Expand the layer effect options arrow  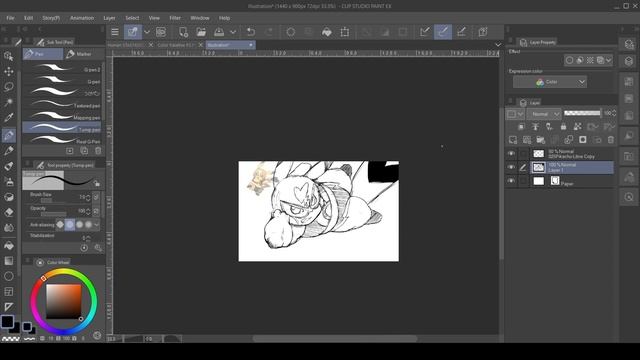click(x=609, y=60)
